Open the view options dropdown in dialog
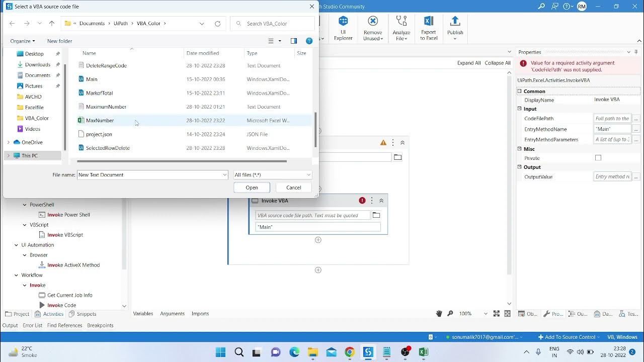Image resolution: width=644 pixels, height=362 pixels. [x=280, y=41]
